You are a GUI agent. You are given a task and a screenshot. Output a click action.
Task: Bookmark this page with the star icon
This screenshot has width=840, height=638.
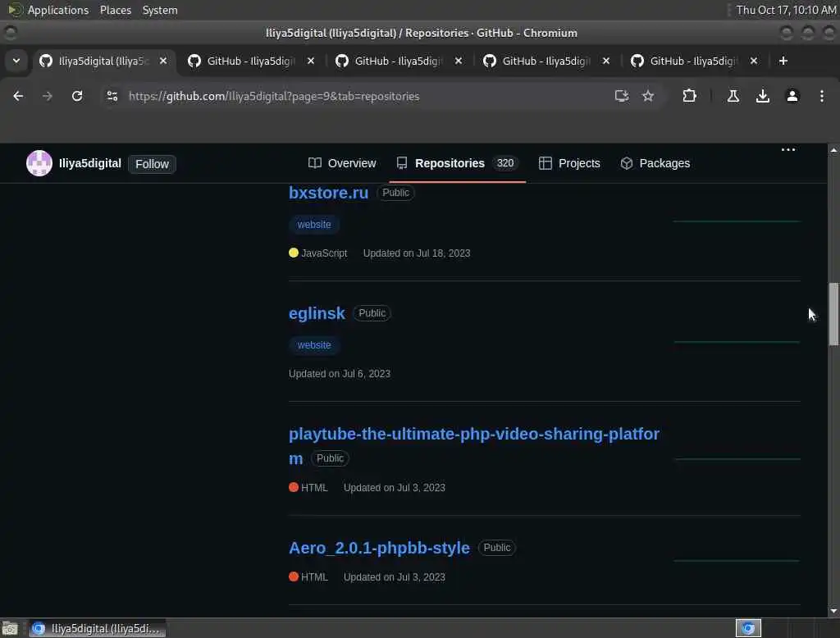648,96
